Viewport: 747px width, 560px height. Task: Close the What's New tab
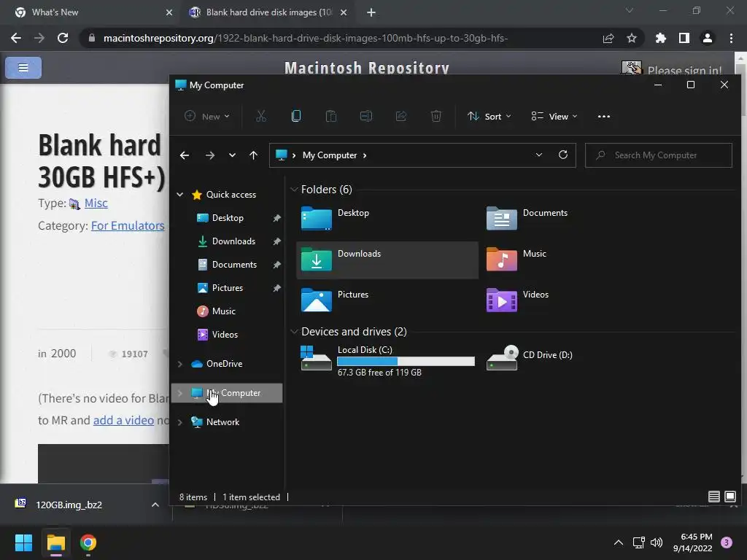[169, 12]
